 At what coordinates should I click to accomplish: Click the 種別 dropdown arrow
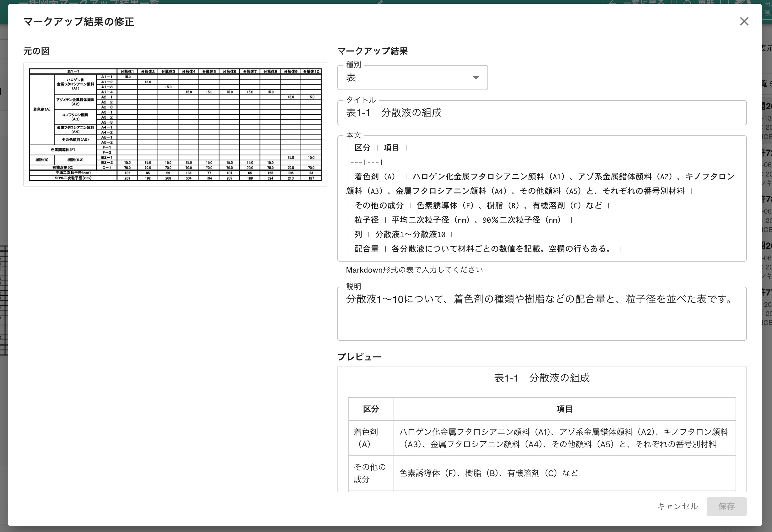point(476,78)
